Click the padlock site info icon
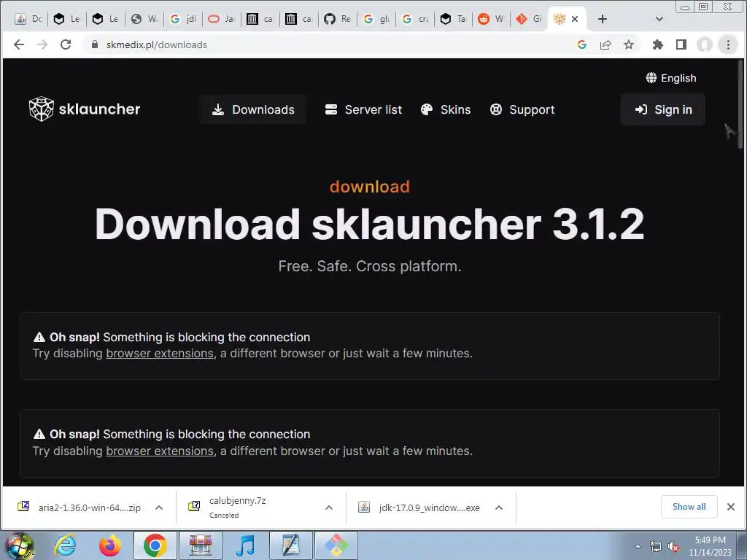Viewport: 747px width, 560px height. (95, 44)
